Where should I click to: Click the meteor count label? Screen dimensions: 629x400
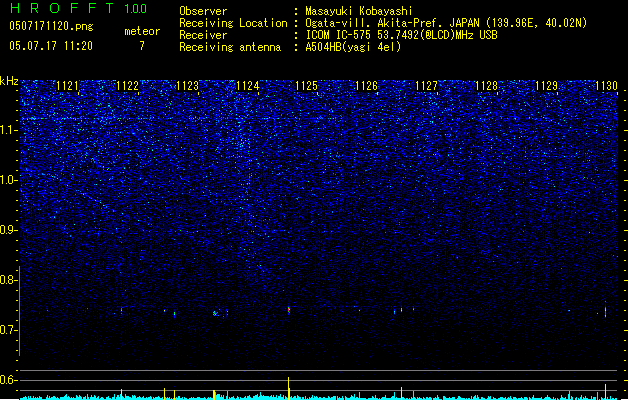(x=142, y=31)
